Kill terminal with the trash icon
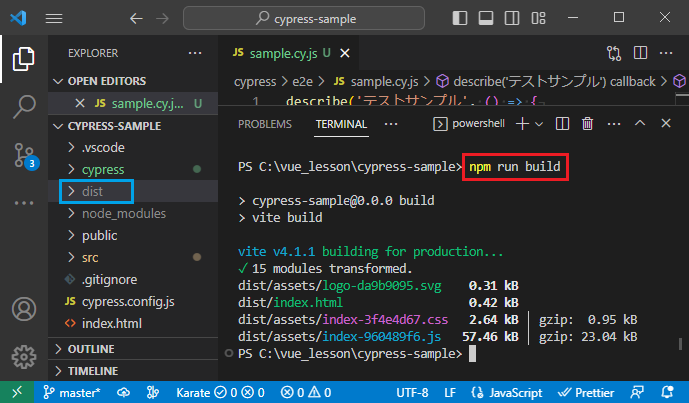 (587, 124)
